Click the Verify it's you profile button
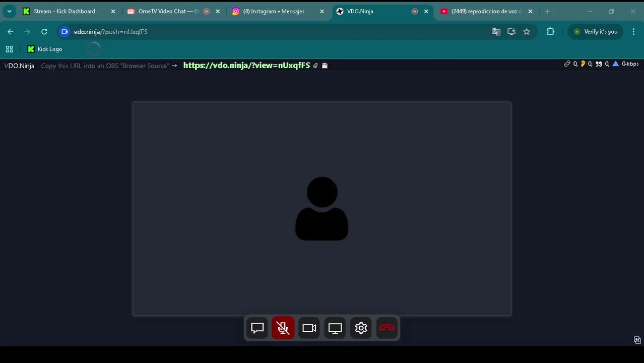This screenshot has height=363, width=644. click(596, 32)
